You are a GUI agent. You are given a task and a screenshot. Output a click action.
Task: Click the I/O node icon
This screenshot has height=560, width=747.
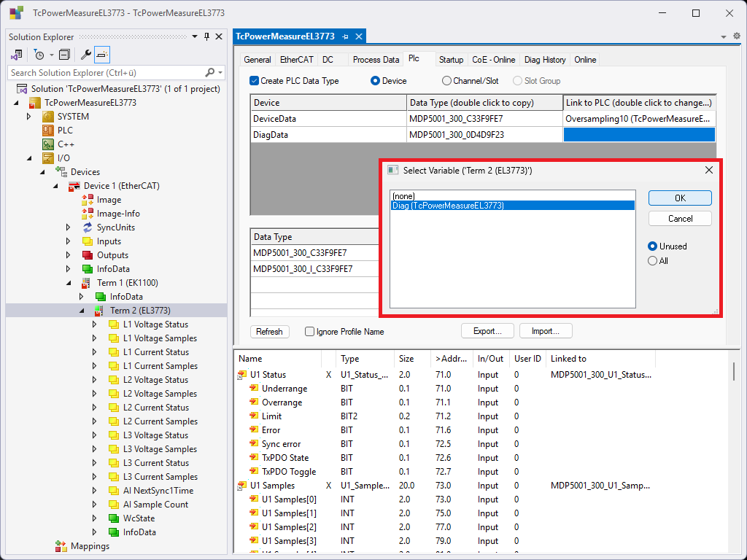[48, 158]
